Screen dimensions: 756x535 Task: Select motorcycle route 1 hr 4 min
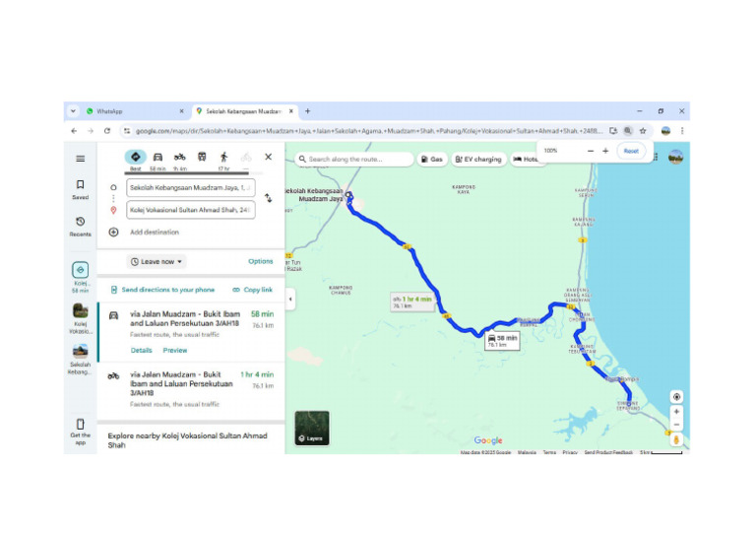(x=192, y=389)
